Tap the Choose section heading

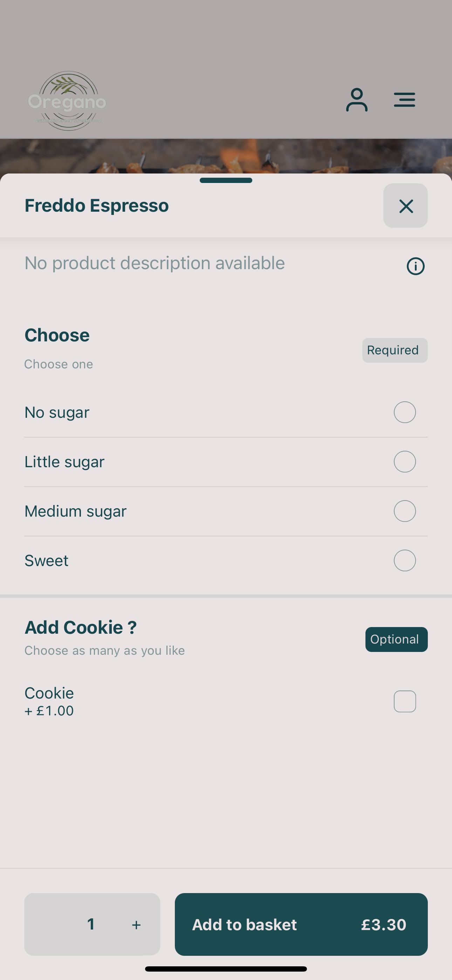[x=57, y=335]
